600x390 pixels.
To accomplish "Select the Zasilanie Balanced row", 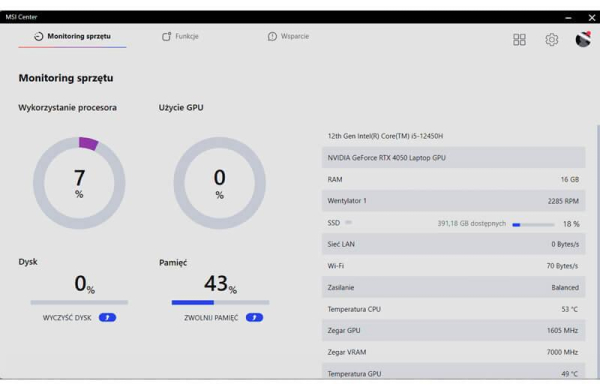I will 453,287.
